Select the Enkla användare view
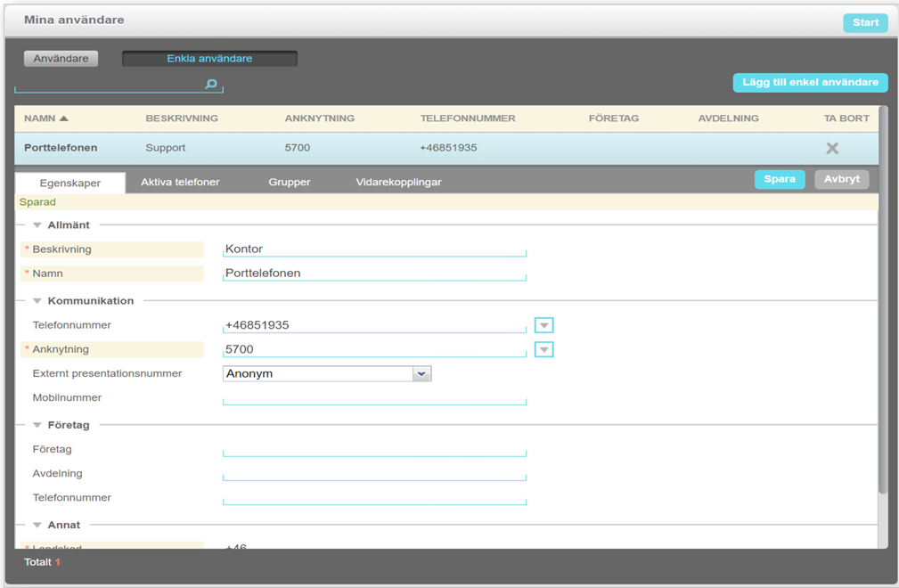 (x=209, y=59)
